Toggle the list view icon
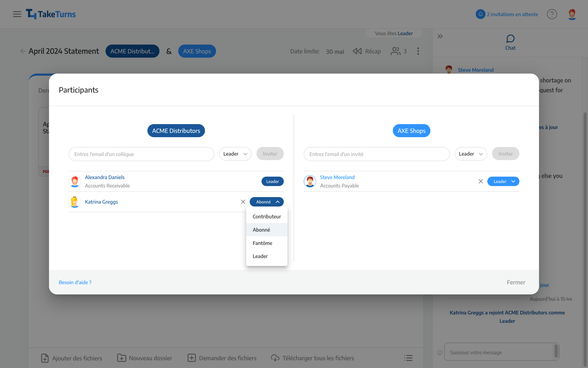 point(408,358)
